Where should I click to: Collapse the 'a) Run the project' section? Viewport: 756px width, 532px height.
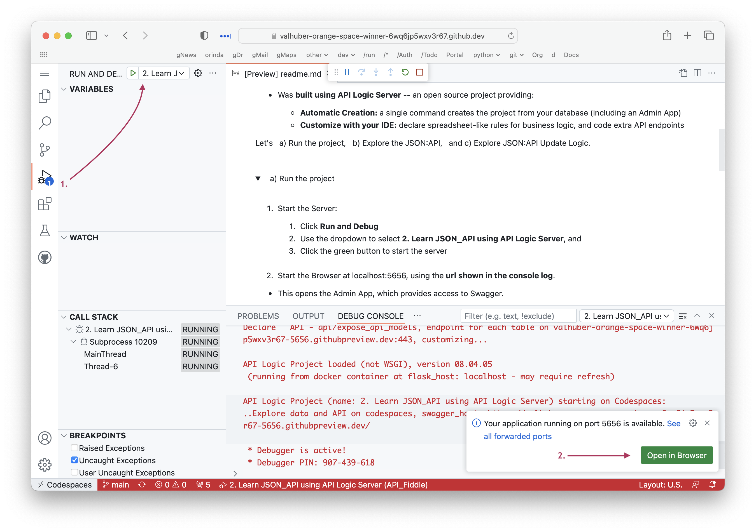[x=258, y=179]
